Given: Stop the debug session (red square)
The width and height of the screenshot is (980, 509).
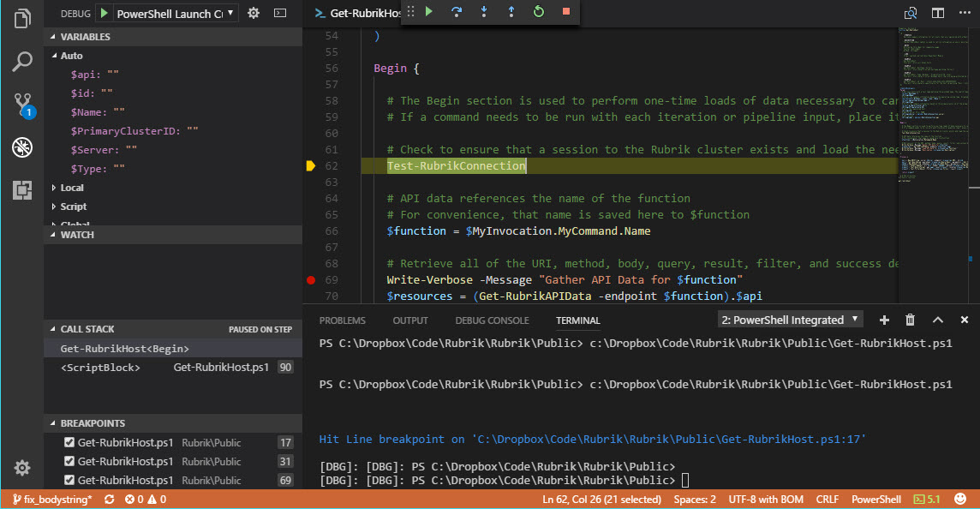Looking at the screenshot, I should 564,11.
